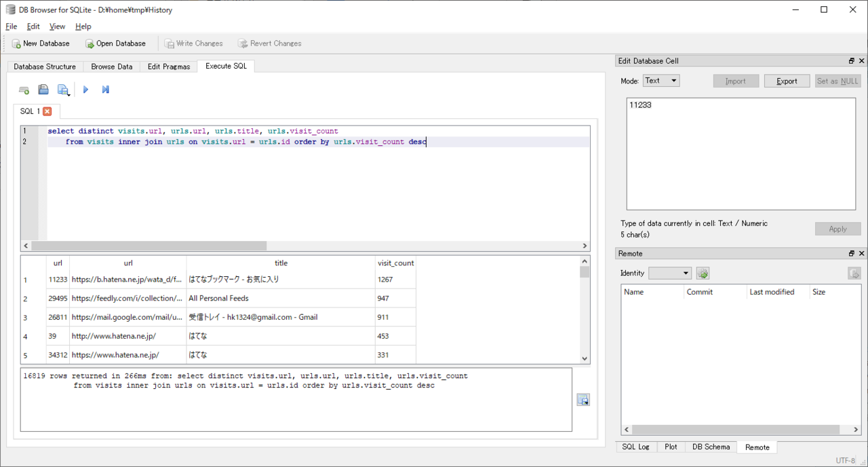Switch to the Plot tab
This screenshot has width=868, height=467.
tap(671, 447)
